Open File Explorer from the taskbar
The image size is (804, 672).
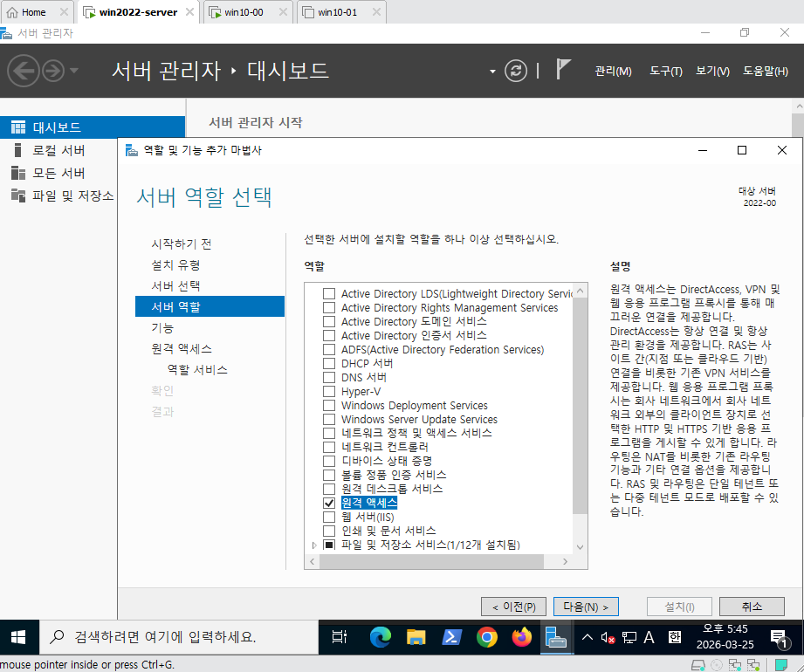(x=416, y=637)
